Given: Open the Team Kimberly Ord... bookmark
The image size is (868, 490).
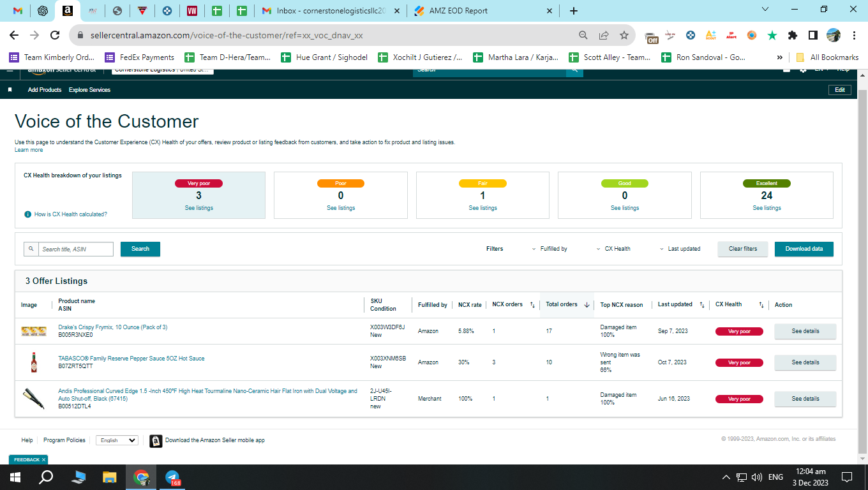Looking at the screenshot, I should tap(52, 57).
